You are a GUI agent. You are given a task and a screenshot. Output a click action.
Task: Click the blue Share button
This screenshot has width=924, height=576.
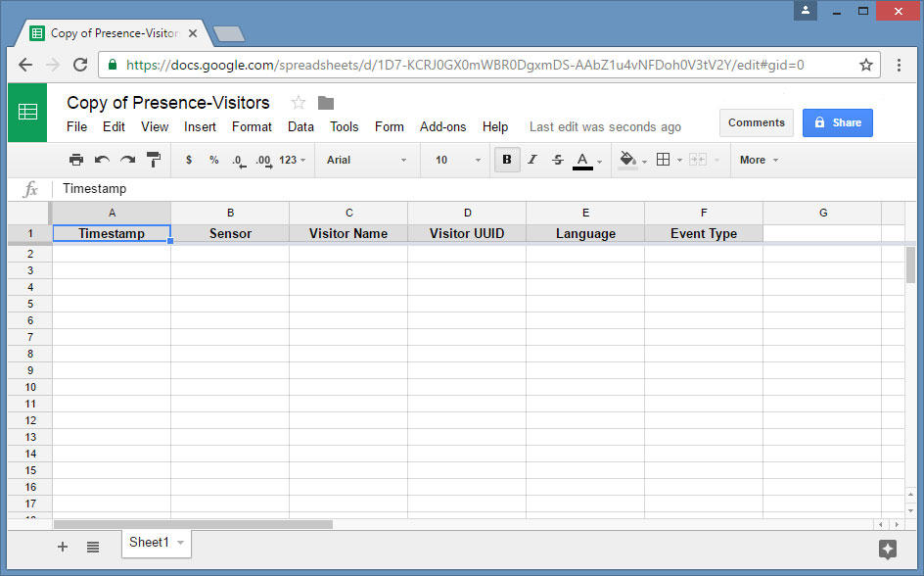837,122
